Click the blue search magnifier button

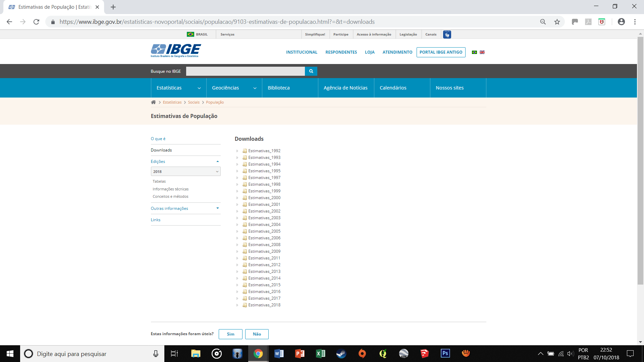pos(311,71)
